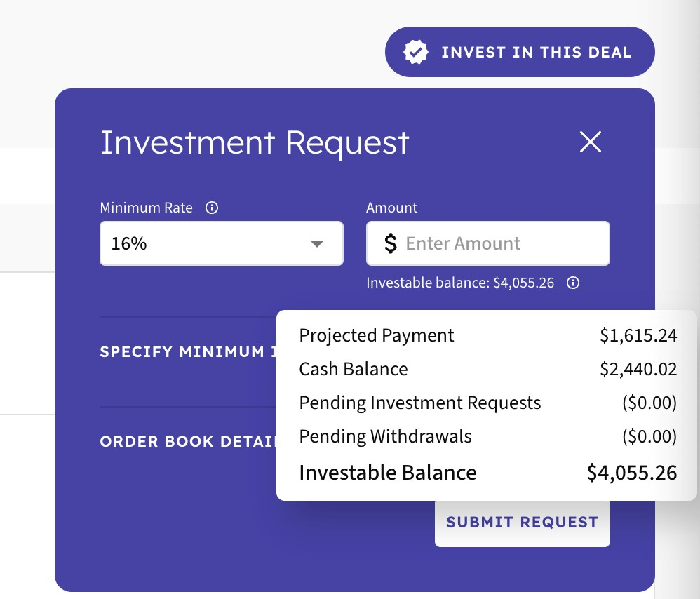Close the Investment Request dialog
700x599 pixels.
pos(590,142)
